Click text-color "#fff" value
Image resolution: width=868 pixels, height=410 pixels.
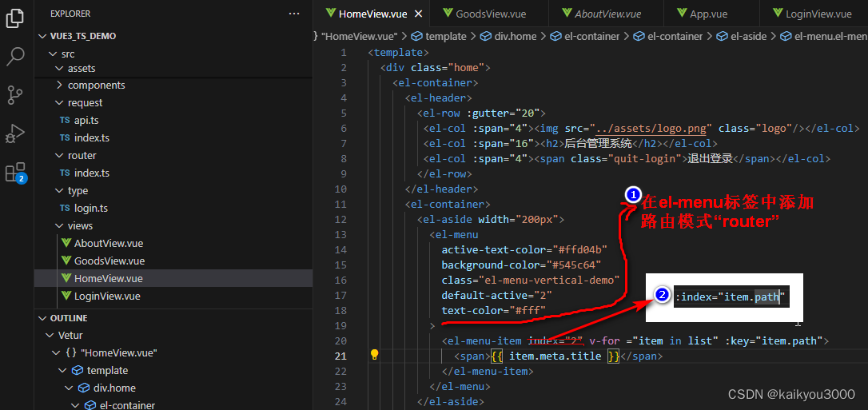tap(528, 310)
